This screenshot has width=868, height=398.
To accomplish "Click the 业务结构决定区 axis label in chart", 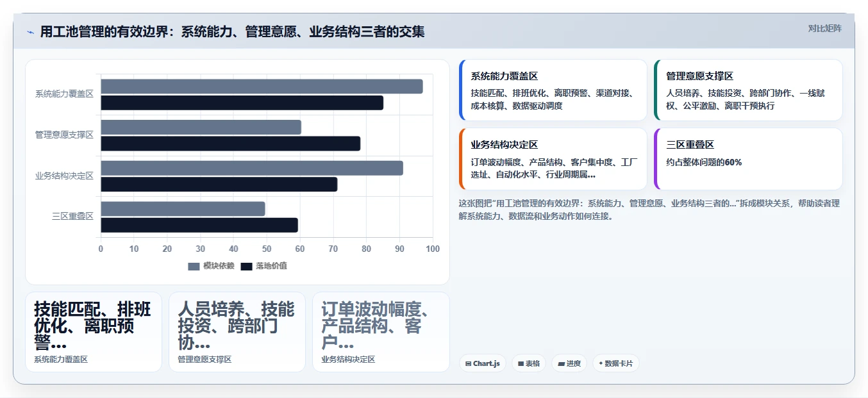I will tap(64, 176).
